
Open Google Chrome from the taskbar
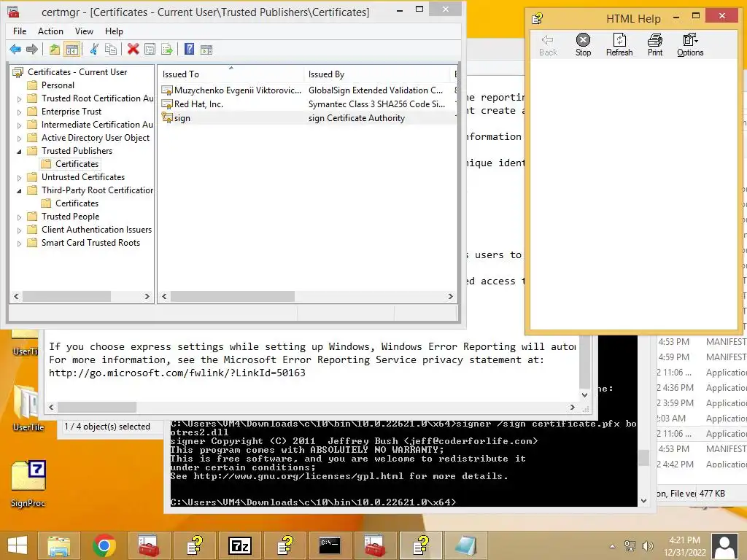(x=104, y=545)
